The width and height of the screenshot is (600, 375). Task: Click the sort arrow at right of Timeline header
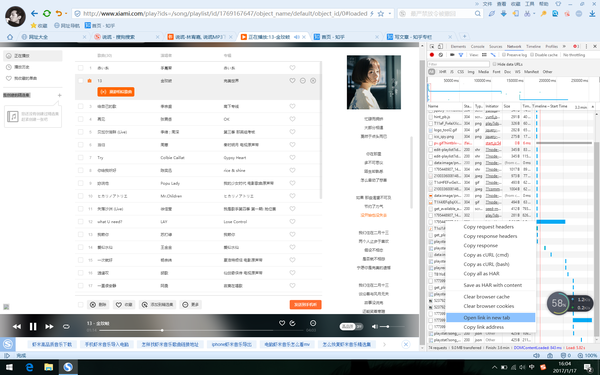(x=593, y=106)
